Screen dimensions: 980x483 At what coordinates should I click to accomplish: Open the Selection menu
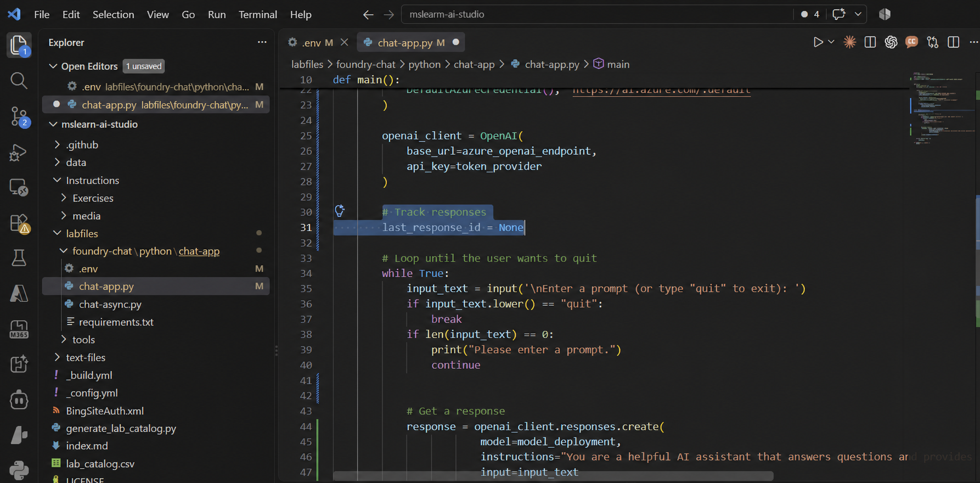click(x=113, y=15)
